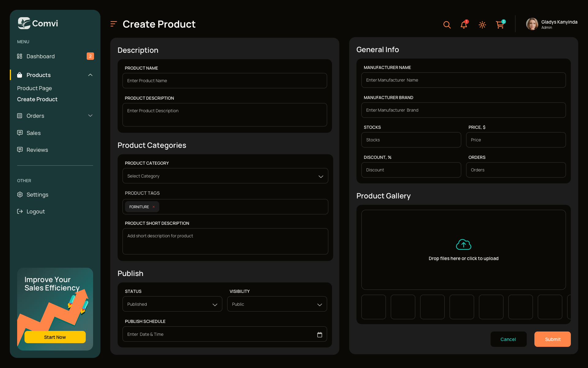Screen dimensions: 588x368
Task: Select Dashboard from the menu
Action: click(41, 56)
